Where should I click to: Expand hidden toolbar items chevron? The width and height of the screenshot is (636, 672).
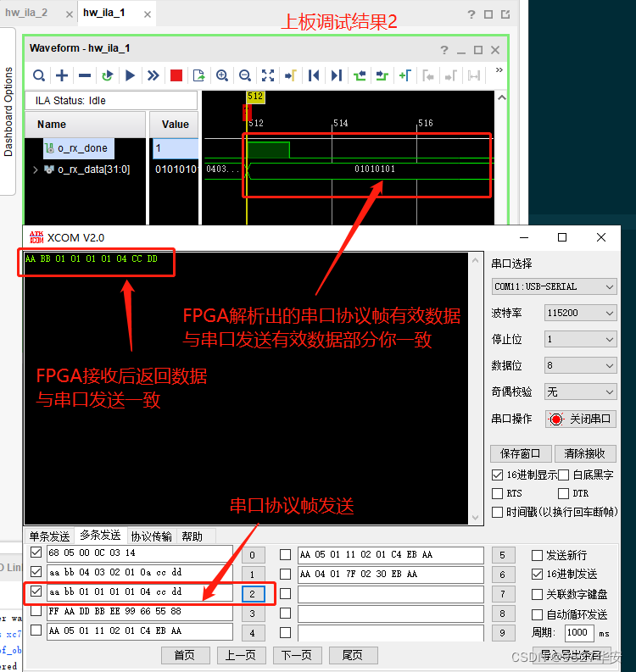coord(499,69)
